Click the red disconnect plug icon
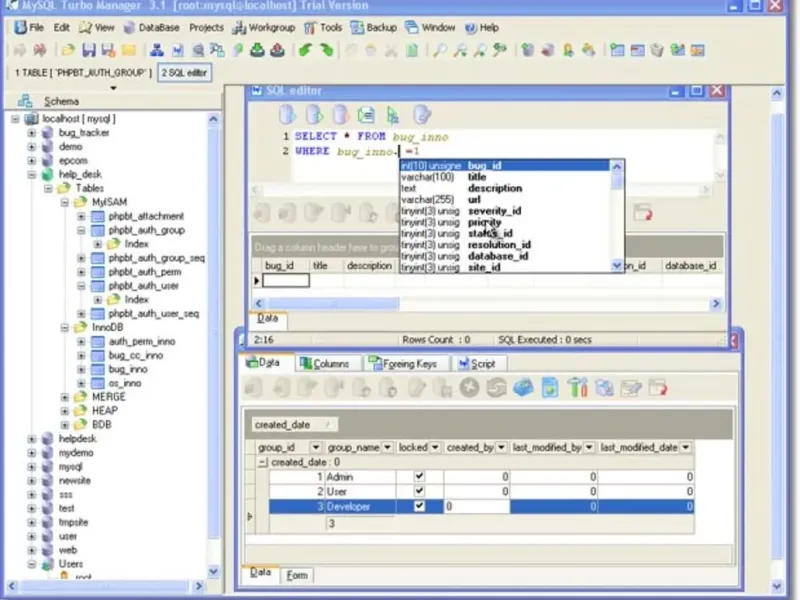The height and width of the screenshot is (600, 800). click(39, 51)
